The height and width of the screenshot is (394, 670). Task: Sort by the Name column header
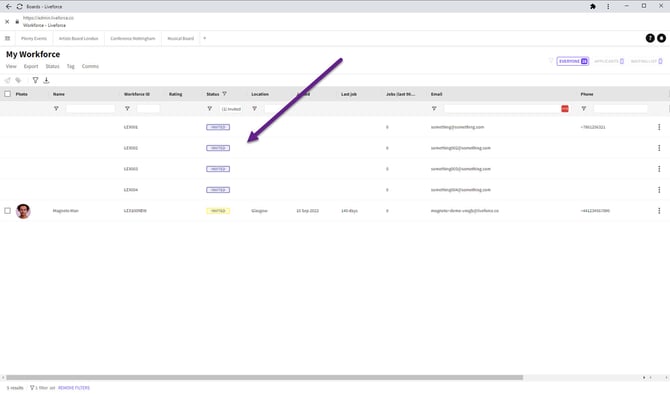coord(59,94)
